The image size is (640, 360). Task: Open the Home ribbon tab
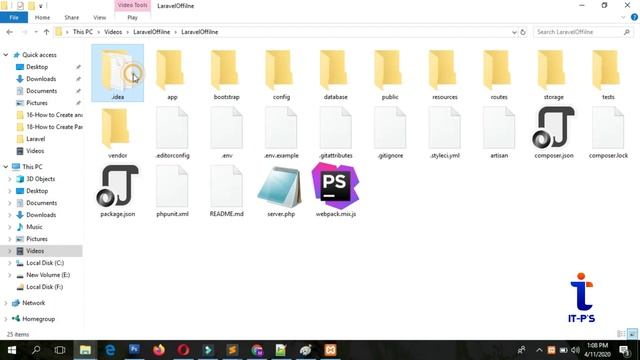click(42, 18)
